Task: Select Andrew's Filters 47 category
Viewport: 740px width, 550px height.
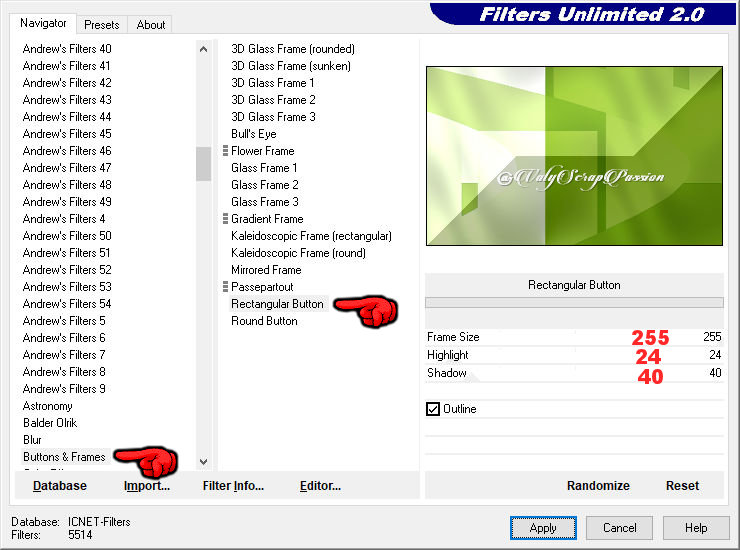Action: [x=67, y=168]
